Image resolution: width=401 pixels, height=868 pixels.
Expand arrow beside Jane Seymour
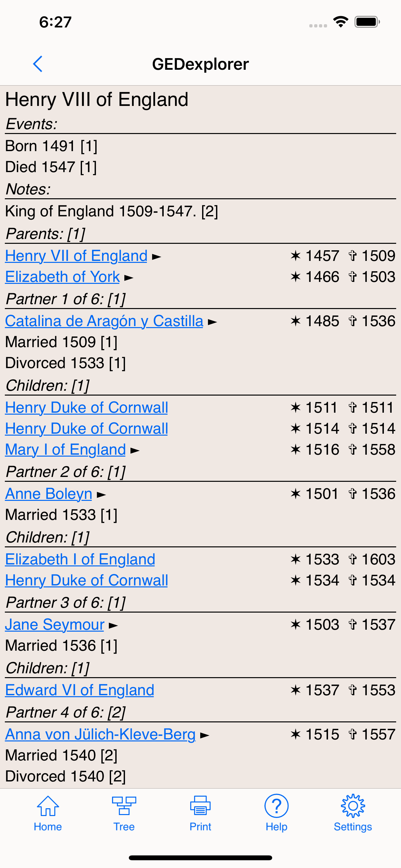(x=113, y=626)
